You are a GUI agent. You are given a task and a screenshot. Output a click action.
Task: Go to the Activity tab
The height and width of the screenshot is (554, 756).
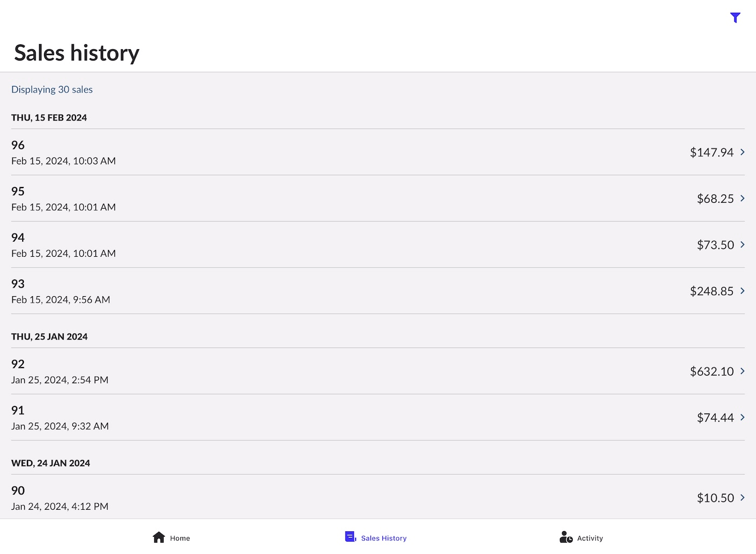click(590, 538)
